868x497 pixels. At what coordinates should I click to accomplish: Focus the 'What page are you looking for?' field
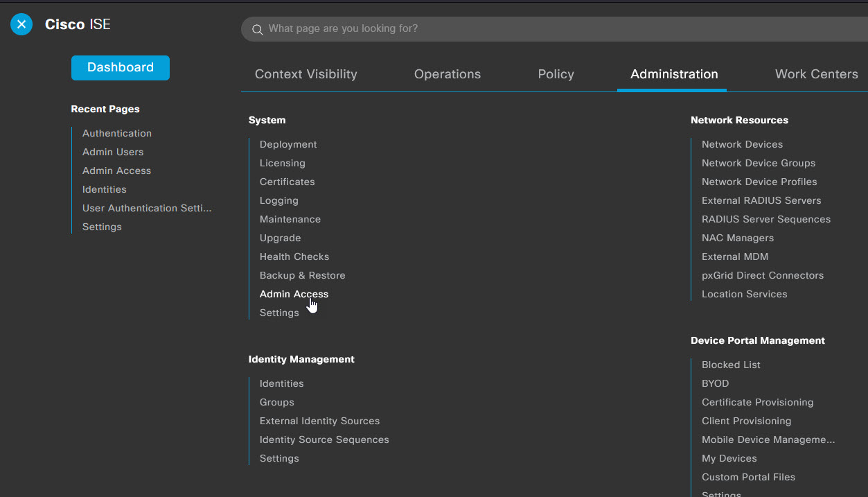click(x=554, y=29)
